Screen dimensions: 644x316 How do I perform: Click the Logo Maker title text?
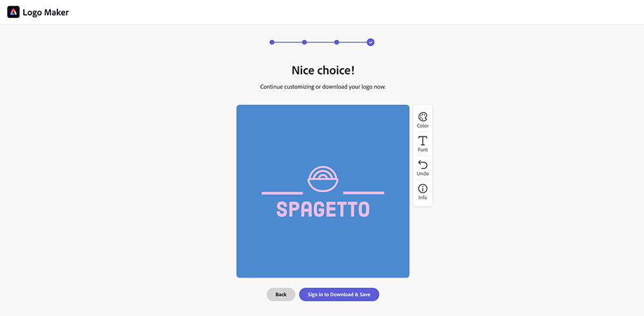46,12
